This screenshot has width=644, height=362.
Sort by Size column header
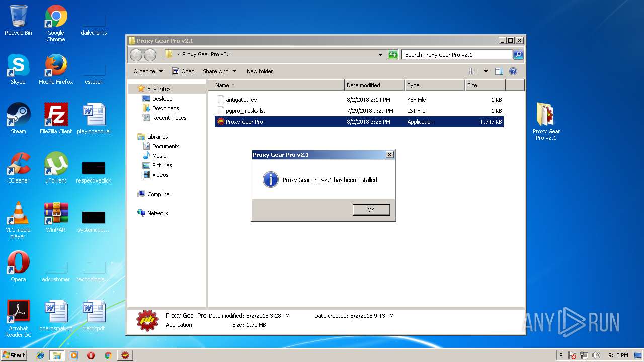coord(485,85)
